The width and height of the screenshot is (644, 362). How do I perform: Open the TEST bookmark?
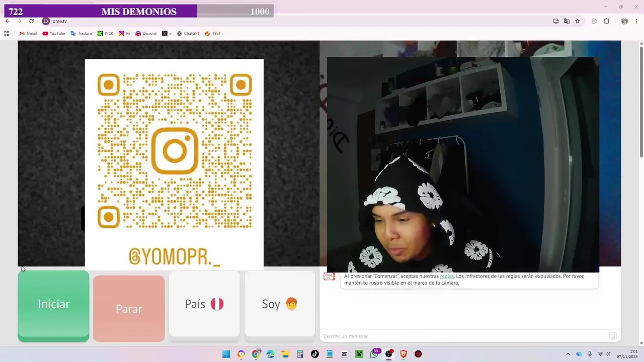point(213,34)
